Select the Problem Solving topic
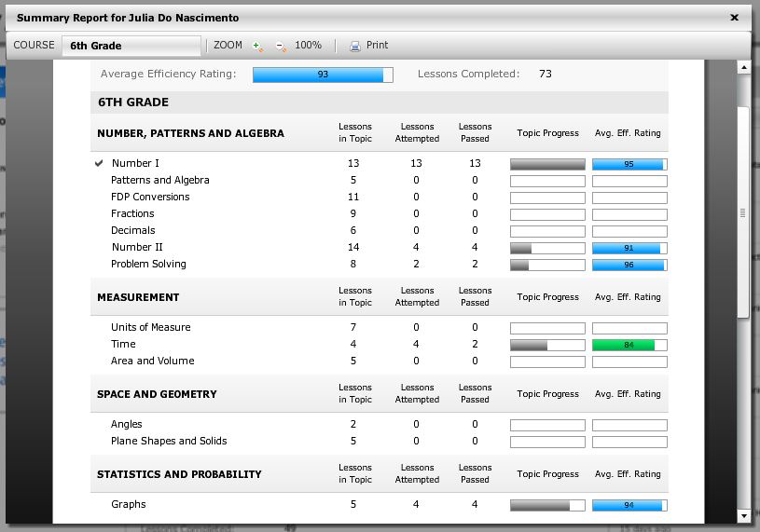 [148, 264]
